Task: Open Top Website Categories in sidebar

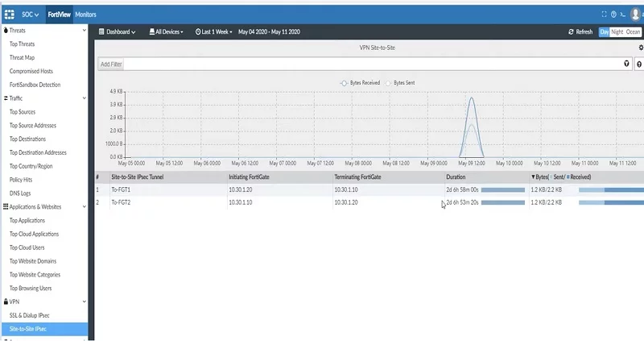Action: pyautogui.click(x=35, y=275)
